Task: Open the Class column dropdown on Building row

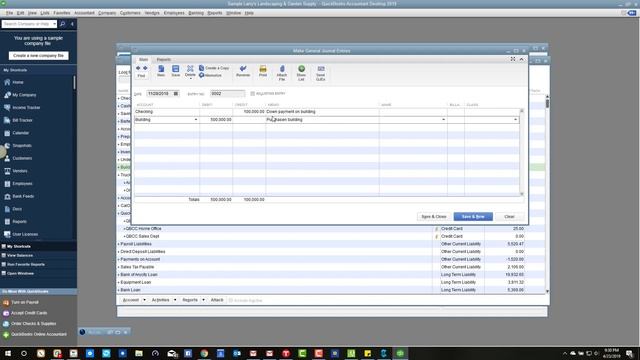Action: pyautogui.click(x=516, y=120)
